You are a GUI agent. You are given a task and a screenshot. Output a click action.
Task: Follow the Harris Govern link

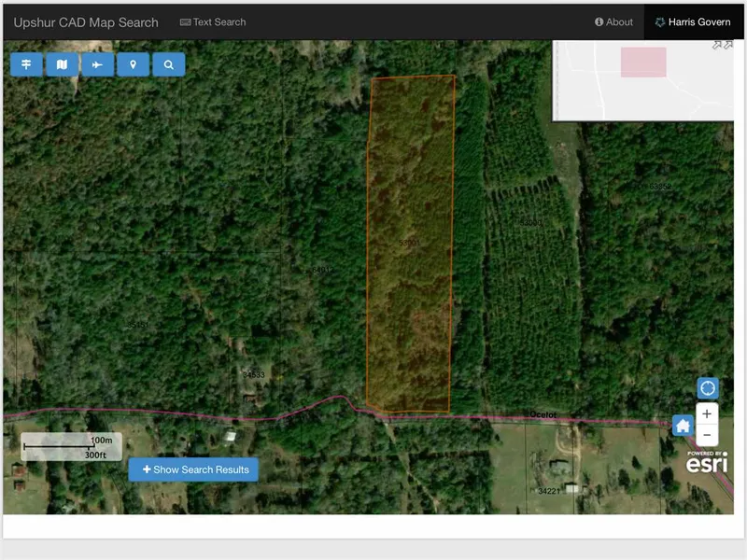tap(692, 22)
